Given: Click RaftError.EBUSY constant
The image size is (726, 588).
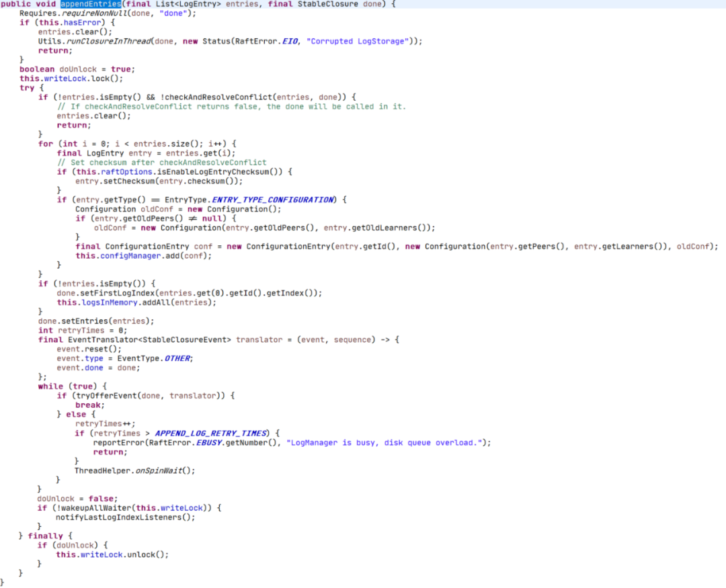Looking at the screenshot, I should 186,443.
